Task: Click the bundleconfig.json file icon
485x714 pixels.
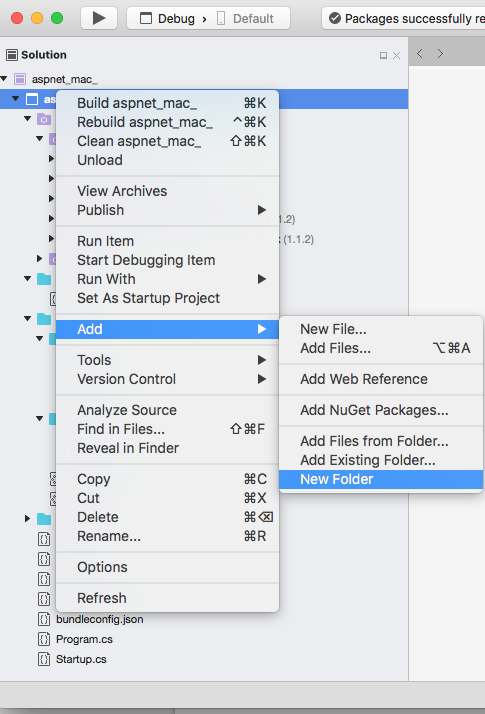Action: coord(44,619)
